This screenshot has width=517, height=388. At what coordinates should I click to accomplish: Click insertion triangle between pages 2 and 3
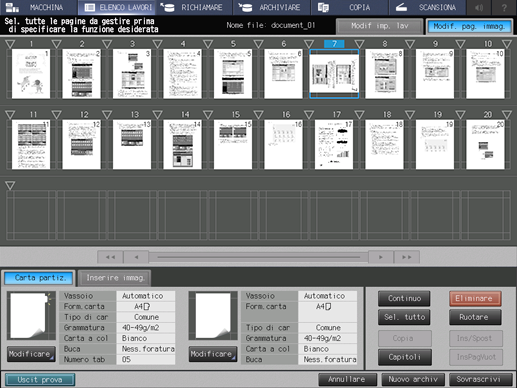[x=107, y=44]
